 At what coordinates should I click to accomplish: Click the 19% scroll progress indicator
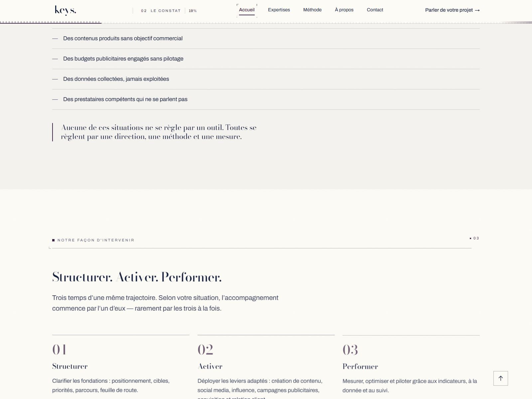click(193, 11)
